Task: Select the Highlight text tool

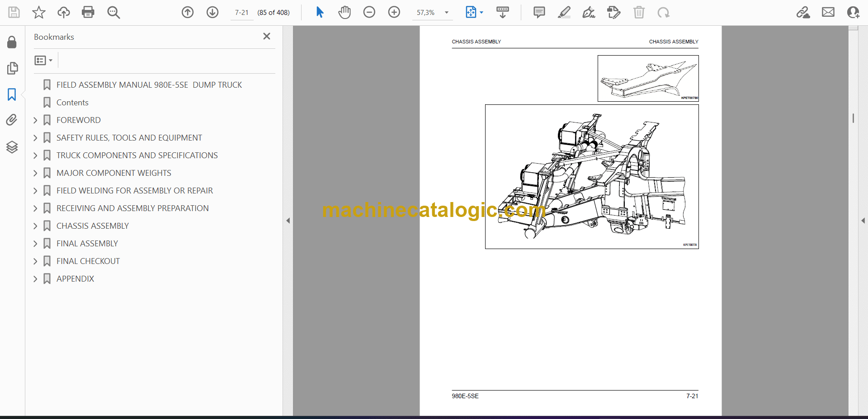Action: [x=564, y=12]
